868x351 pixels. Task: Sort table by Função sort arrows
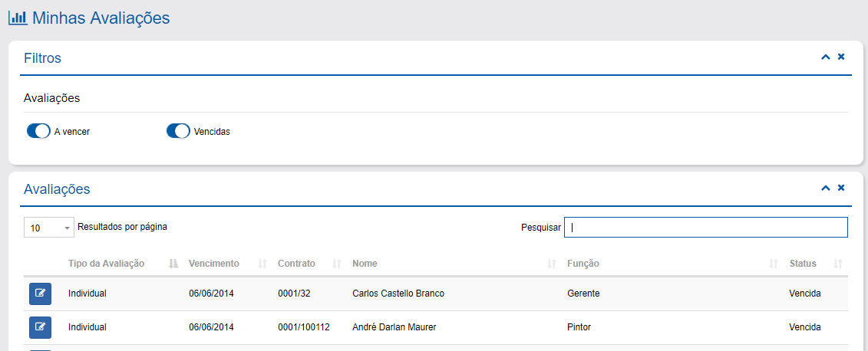pos(774,264)
